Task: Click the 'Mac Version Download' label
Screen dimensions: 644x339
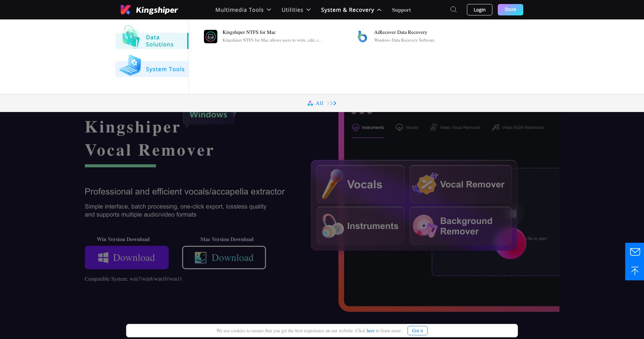Action: point(227,239)
